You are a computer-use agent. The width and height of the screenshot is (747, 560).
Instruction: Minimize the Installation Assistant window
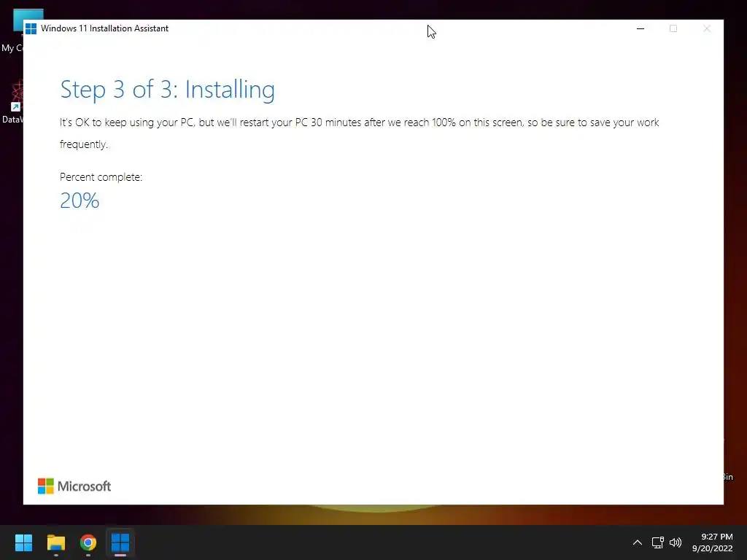(x=640, y=28)
